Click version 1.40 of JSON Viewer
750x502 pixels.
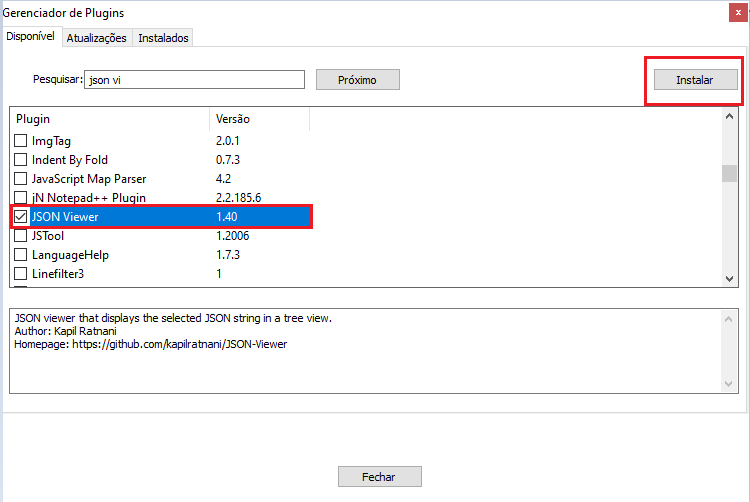227,217
